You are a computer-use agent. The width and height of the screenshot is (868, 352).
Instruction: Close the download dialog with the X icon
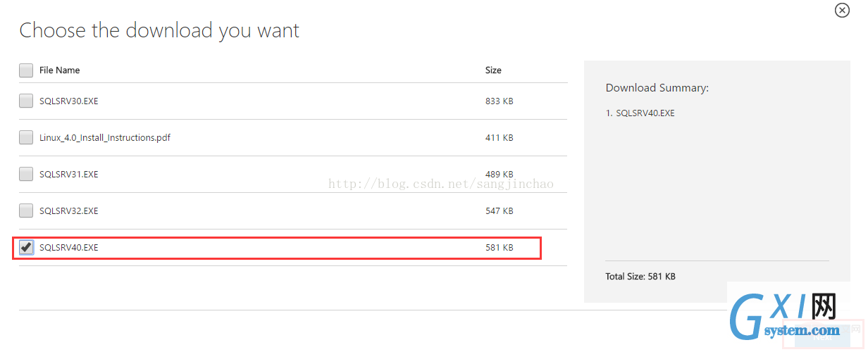click(842, 10)
